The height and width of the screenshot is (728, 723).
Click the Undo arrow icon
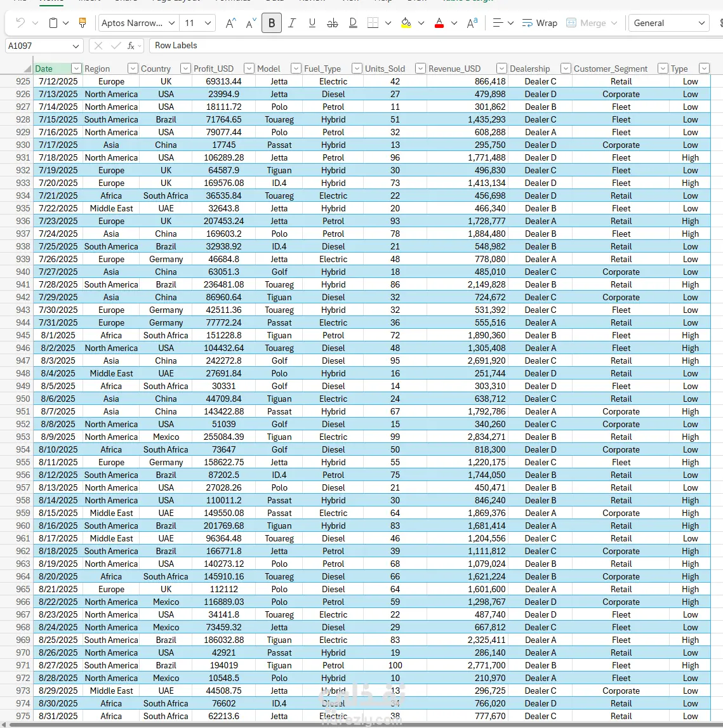(x=20, y=23)
